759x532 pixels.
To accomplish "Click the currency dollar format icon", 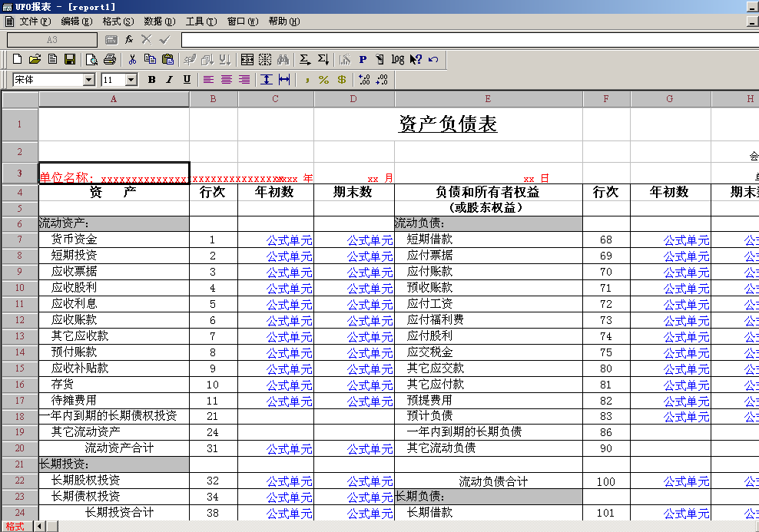I will point(342,80).
